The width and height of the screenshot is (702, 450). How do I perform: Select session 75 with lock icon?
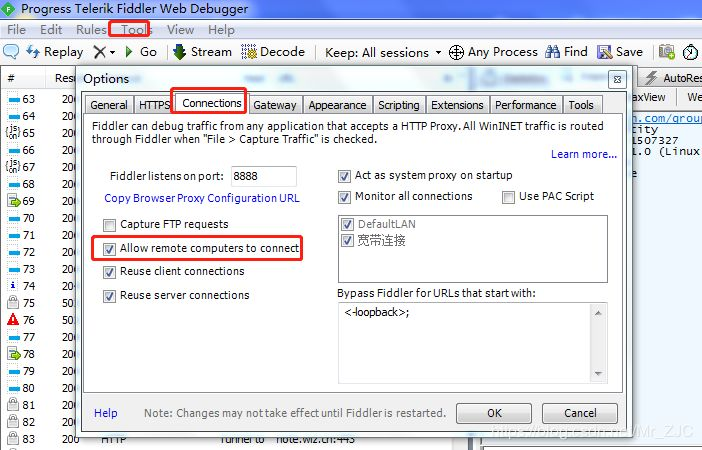pyautogui.click(x=13, y=303)
